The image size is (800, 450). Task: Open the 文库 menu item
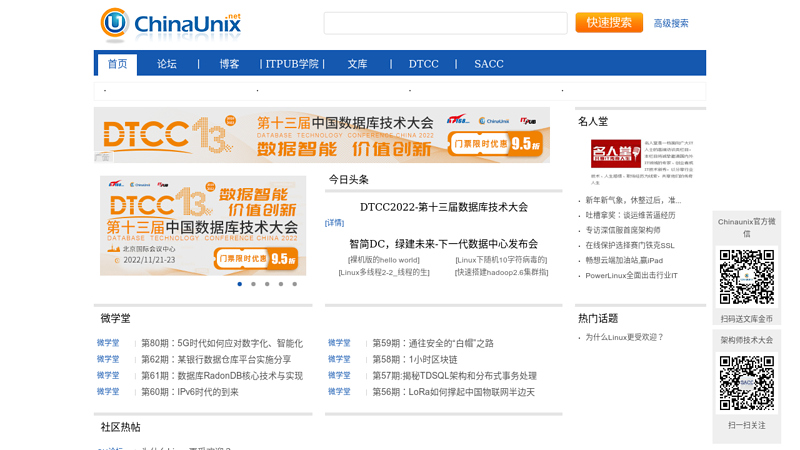tap(357, 64)
